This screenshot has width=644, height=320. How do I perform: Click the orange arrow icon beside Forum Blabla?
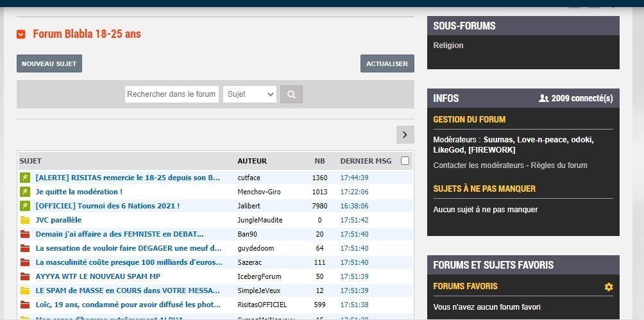21,34
